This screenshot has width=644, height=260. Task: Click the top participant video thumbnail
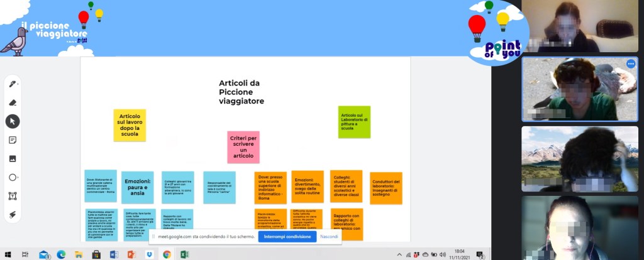click(x=569, y=26)
